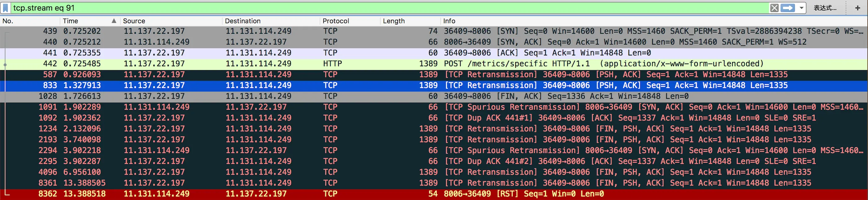Select the HTTP POST /metrics/specific packet 442
The width and height of the screenshot is (868, 200).
pyautogui.click(x=434, y=64)
